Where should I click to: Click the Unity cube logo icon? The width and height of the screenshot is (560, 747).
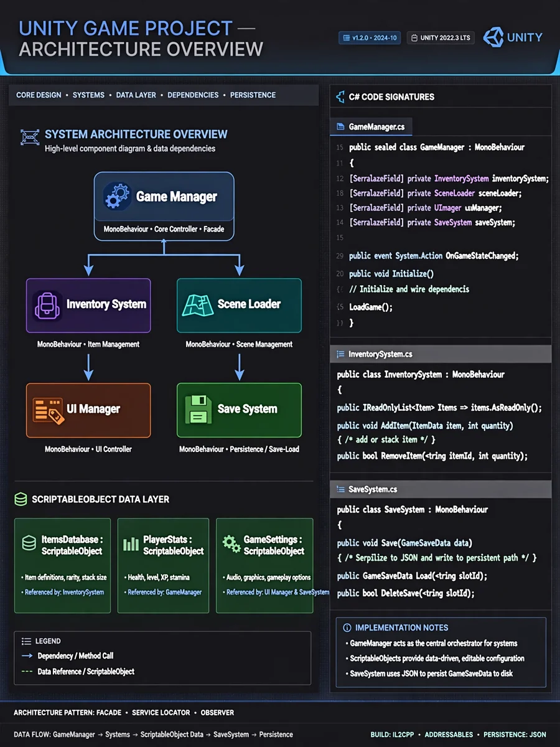(x=493, y=37)
